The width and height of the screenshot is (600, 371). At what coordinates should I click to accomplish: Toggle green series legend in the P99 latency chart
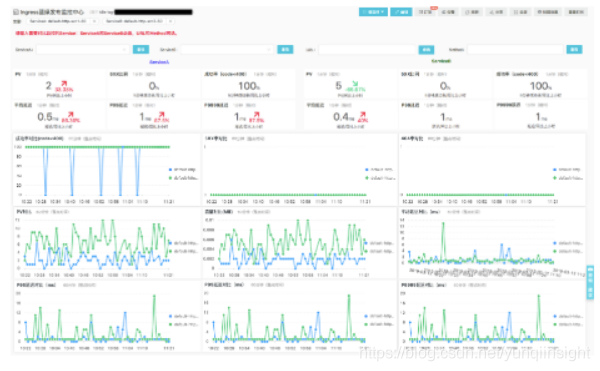point(379,324)
